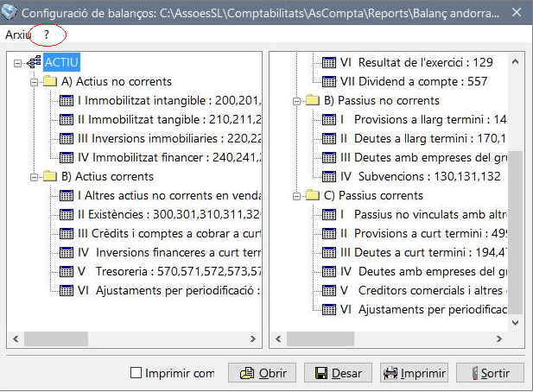
Task: Select IV Subvencions : 130,131,132 text
Action: 421,177
